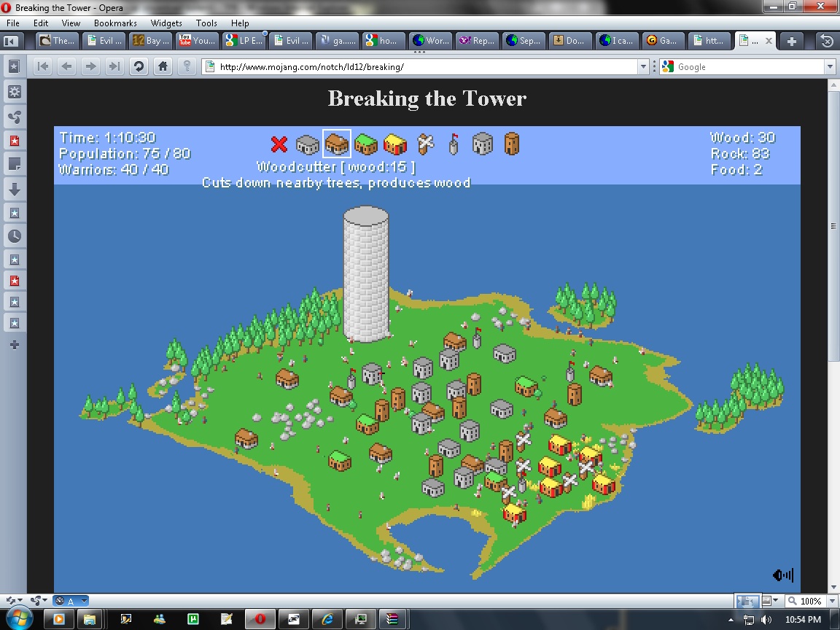Open the Bookmarks menu

click(115, 23)
